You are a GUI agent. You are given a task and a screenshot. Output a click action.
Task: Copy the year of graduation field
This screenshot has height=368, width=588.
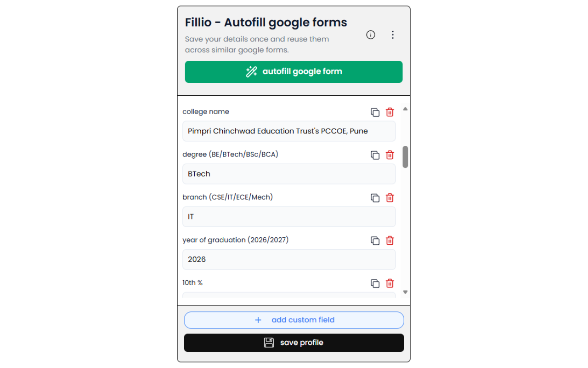(x=375, y=241)
